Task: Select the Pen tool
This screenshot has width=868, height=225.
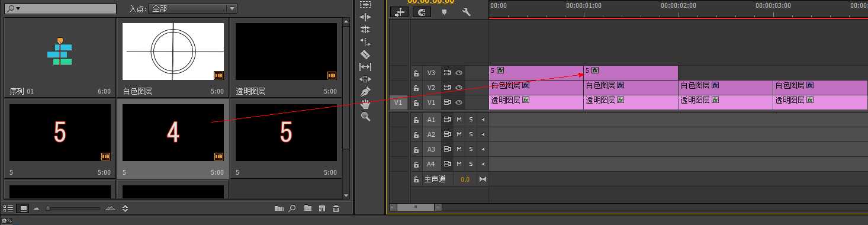Action: [365, 92]
